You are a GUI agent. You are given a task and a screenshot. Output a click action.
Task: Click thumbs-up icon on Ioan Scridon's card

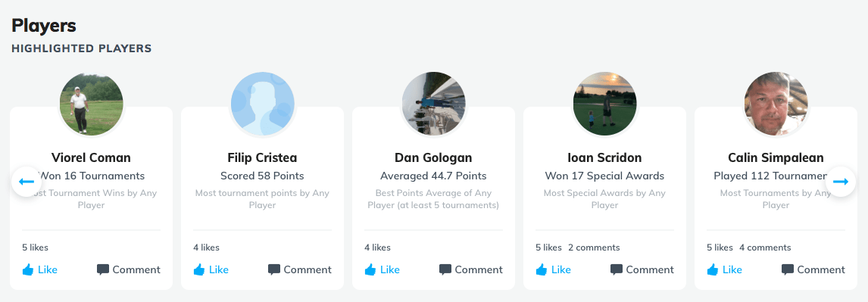coord(541,269)
